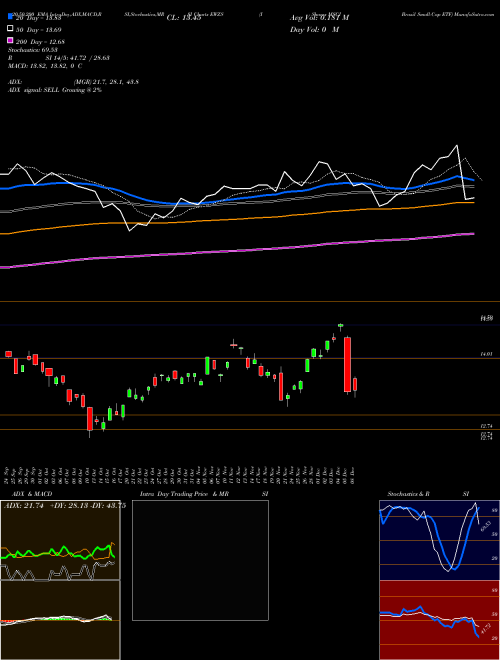500x660 pixels.
Task: Click the 'Day Vol: 0 M' label
Action: coord(314,29)
